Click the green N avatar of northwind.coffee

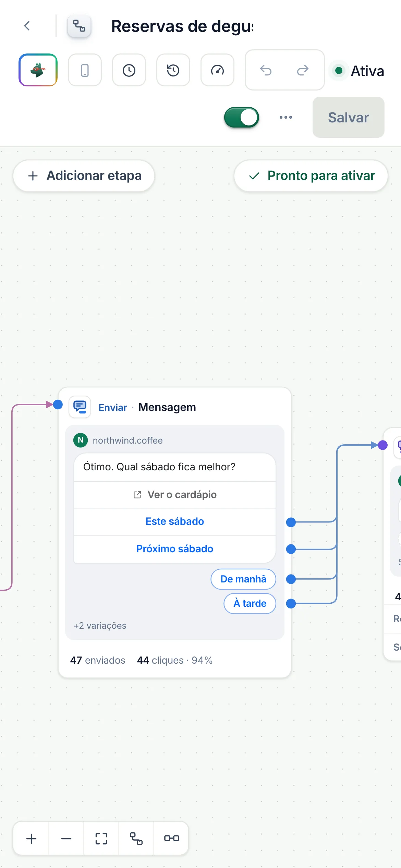pos(81,440)
